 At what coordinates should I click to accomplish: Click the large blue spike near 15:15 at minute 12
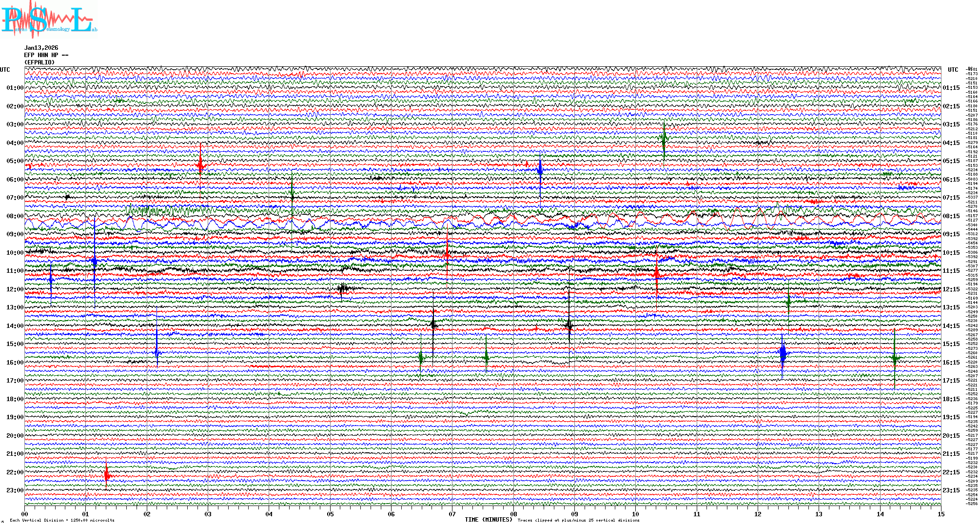[x=783, y=353]
